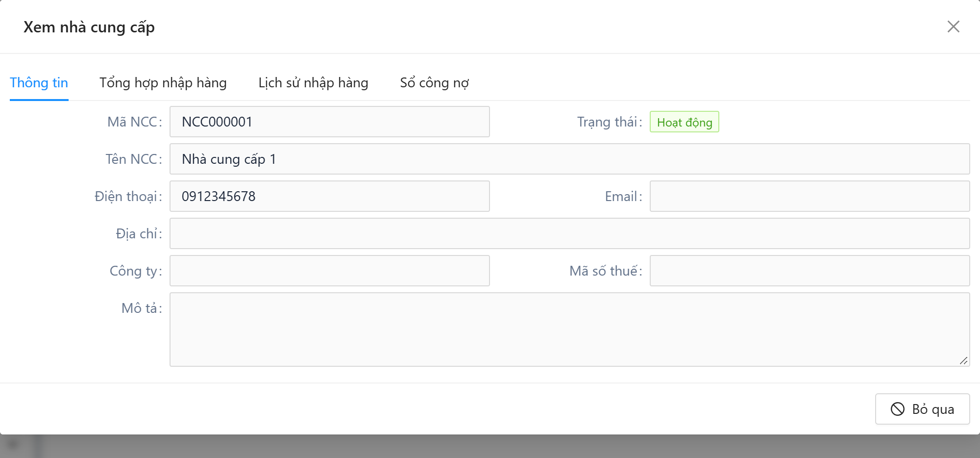Viewport: 980px width, 458px height.
Task: Switch to the Thông tin tab
Action: (x=39, y=83)
